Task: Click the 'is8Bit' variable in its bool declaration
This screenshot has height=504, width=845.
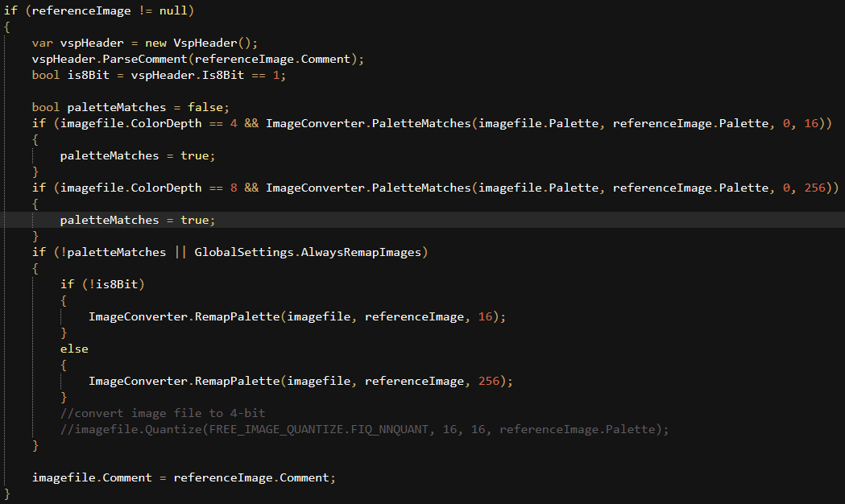Action: [x=89, y=76]
